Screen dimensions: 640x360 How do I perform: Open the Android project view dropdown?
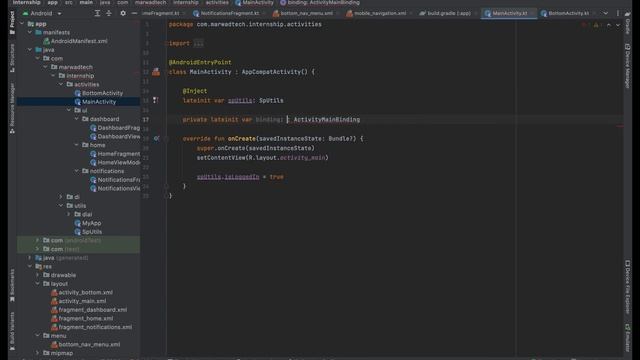click(42, 13)
